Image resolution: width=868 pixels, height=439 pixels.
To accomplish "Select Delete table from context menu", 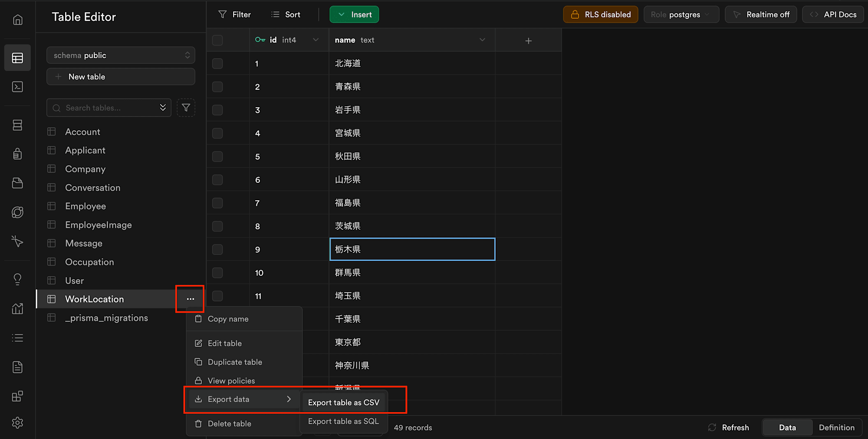I will (244, 423).
